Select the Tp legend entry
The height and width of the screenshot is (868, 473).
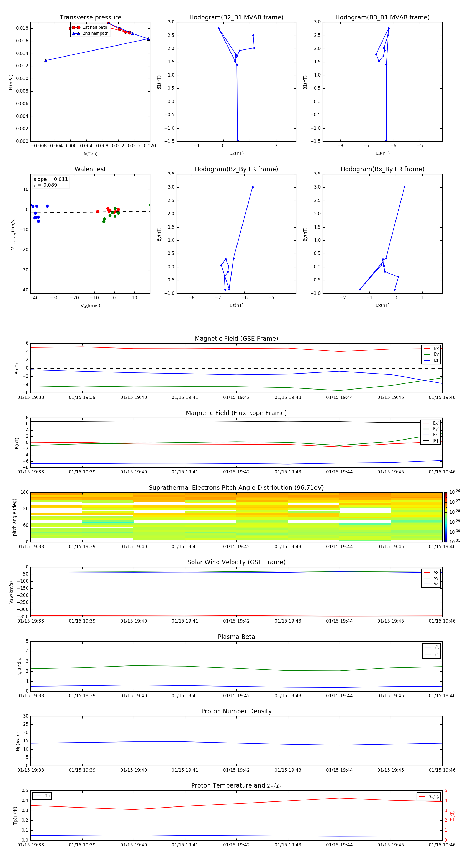point(42,796)
